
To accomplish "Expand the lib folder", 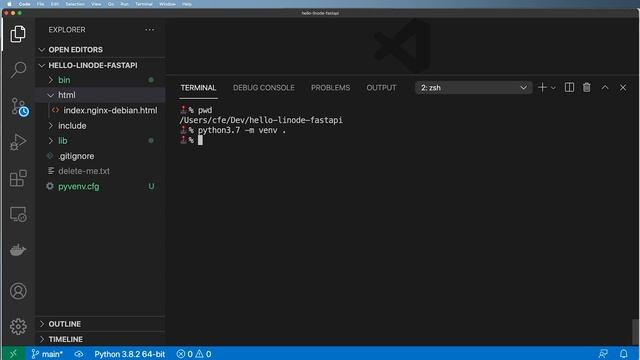I will (x=100, y=141).
